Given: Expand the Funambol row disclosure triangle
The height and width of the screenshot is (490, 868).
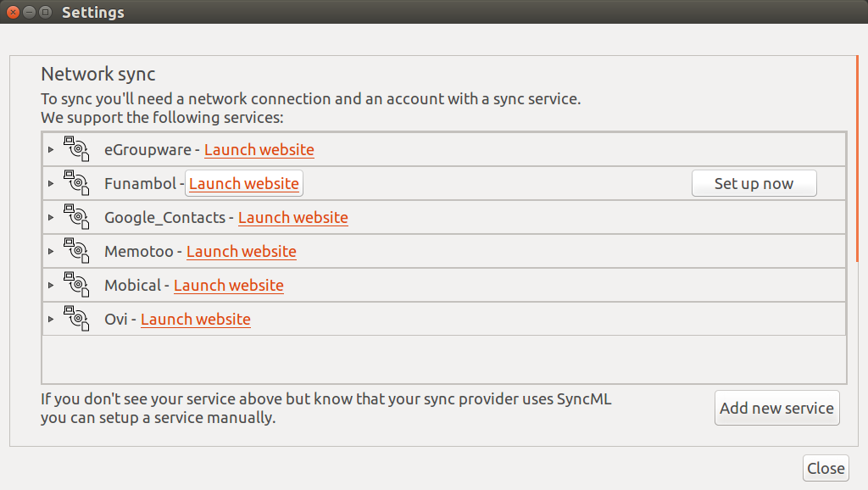Looking at the screenshot, I should [x=51, y=184].
